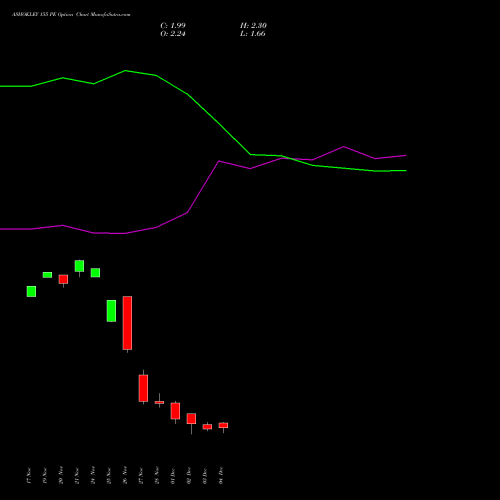Select the green candle for 17 Nov

[x=31, y=291]
